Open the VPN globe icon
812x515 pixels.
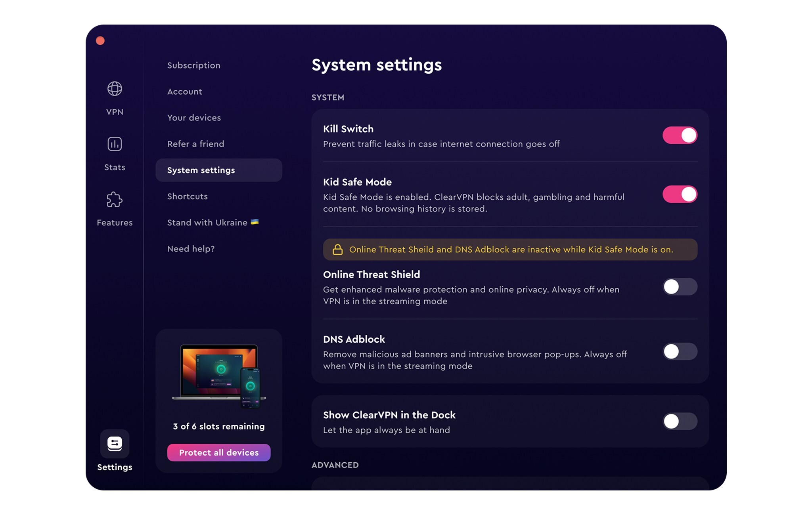point(115,89)
